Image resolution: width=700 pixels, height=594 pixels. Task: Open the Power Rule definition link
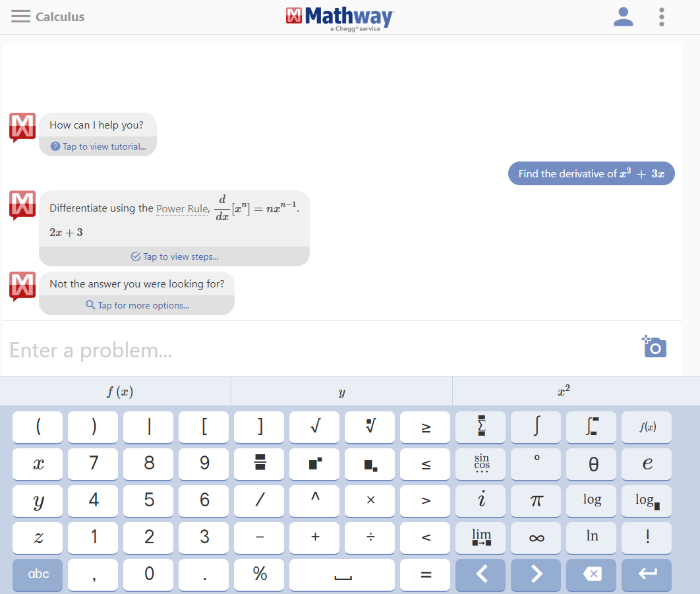pos(182,208)
